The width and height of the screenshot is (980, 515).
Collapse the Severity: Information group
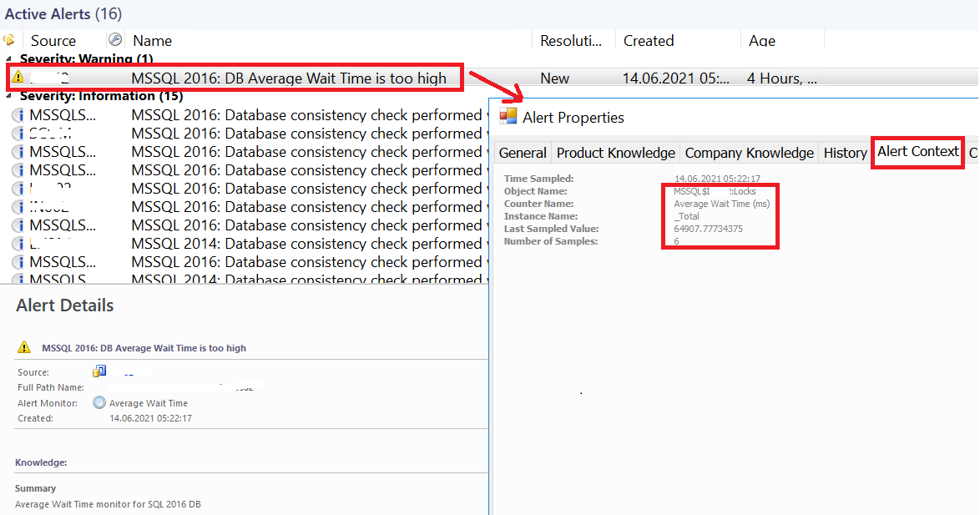pos(8,96)
